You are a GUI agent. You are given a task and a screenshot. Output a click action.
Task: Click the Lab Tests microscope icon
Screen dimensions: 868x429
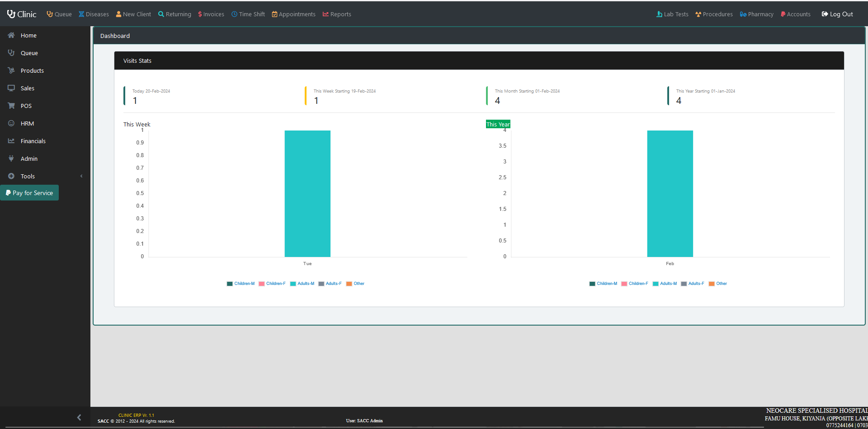pos(660,14)
